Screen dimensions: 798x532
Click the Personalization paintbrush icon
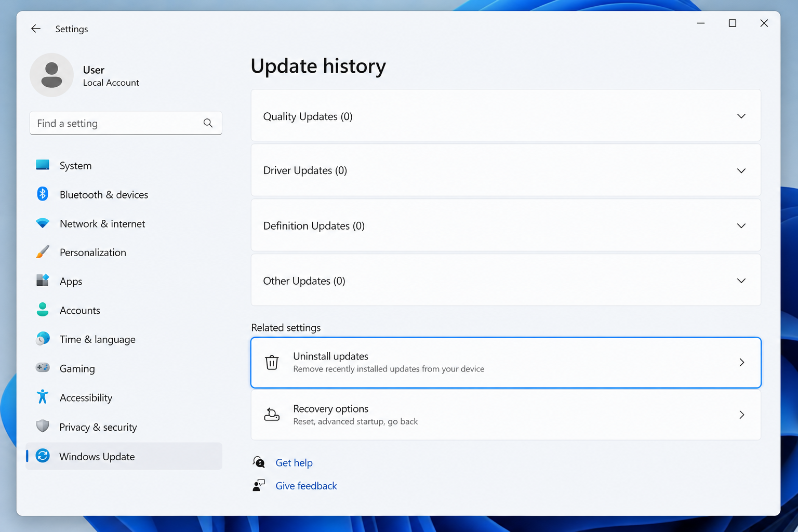(43, 252)
